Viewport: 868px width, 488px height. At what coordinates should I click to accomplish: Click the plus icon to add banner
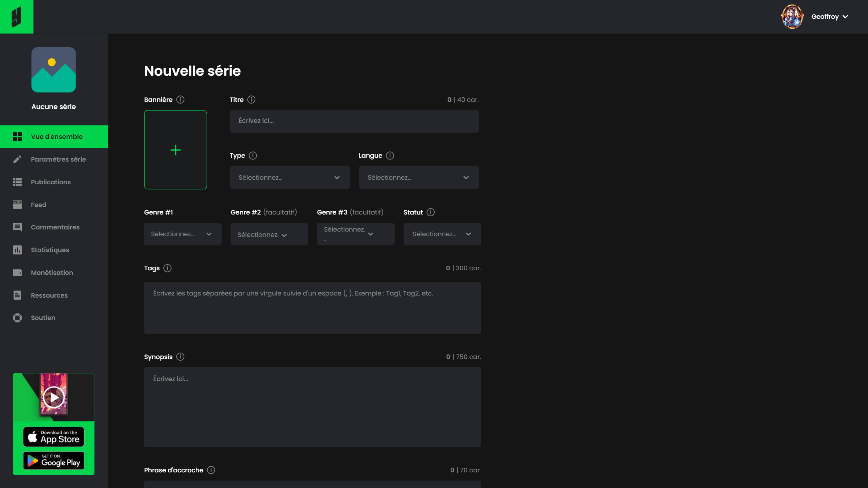point(175,150)
